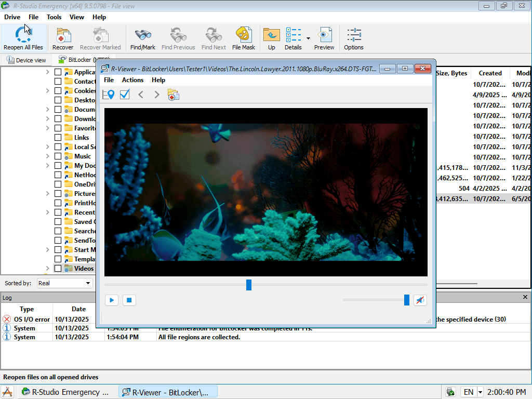Open the Sorted by Real dropdown

pyautogui.click(x=64, y=283)
